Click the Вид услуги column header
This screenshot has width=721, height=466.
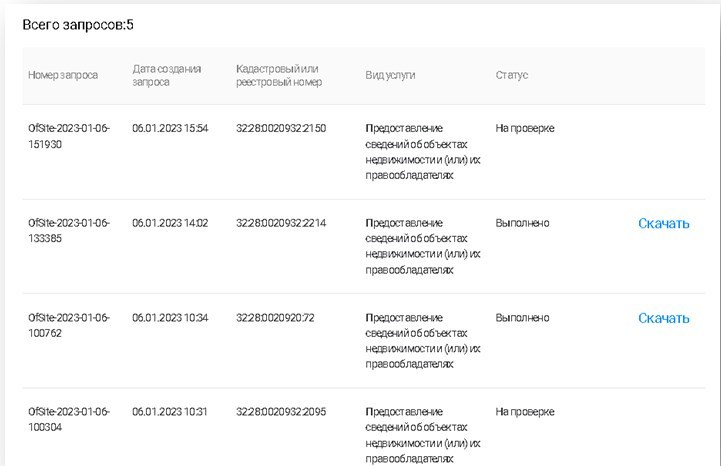point(390,76)
